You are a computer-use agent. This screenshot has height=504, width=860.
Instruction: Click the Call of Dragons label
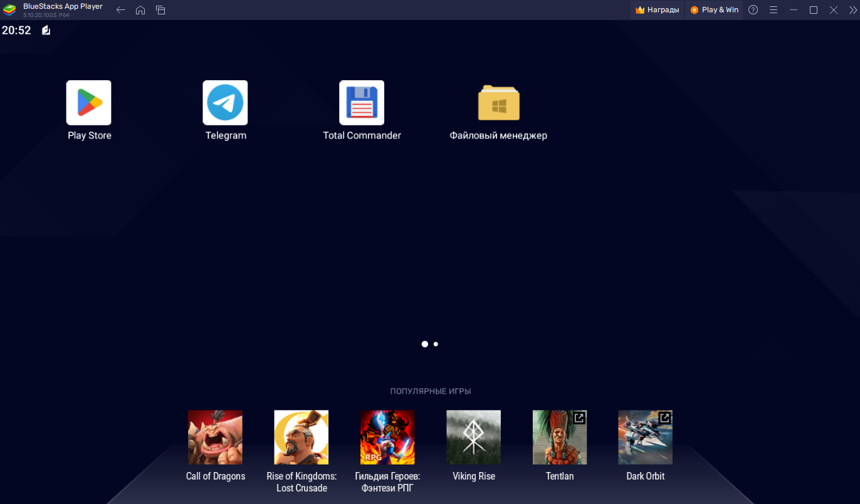[216, 476]
